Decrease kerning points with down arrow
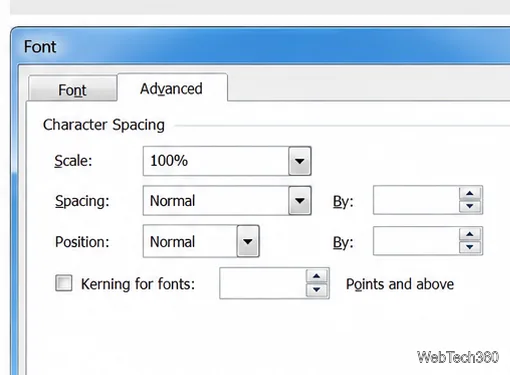The width and height of the screenshot is (510, 375). point(317,290)
